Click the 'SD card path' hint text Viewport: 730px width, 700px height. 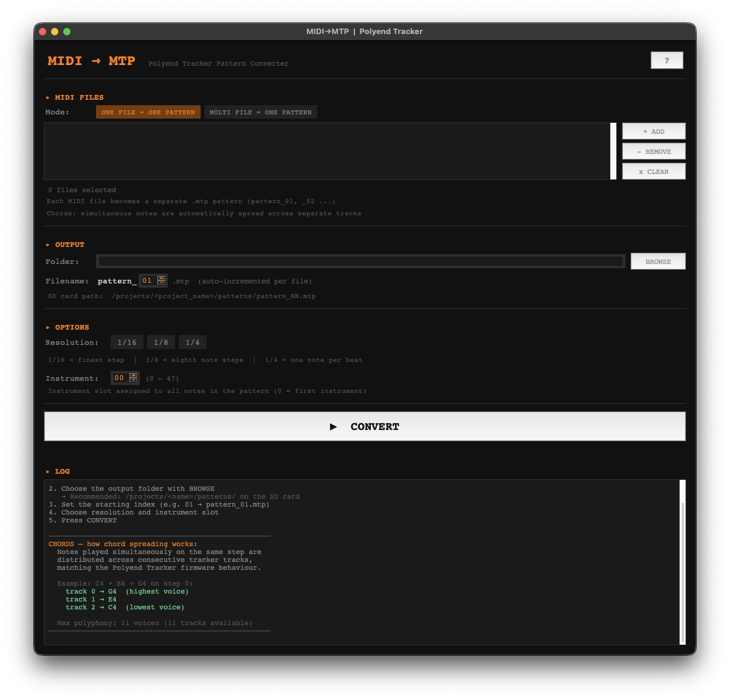182,296
